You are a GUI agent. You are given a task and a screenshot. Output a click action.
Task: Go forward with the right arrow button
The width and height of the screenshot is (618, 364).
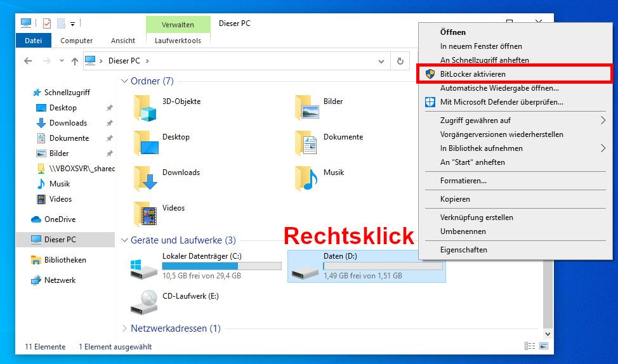pyautogui.click(x=47, y=61)
